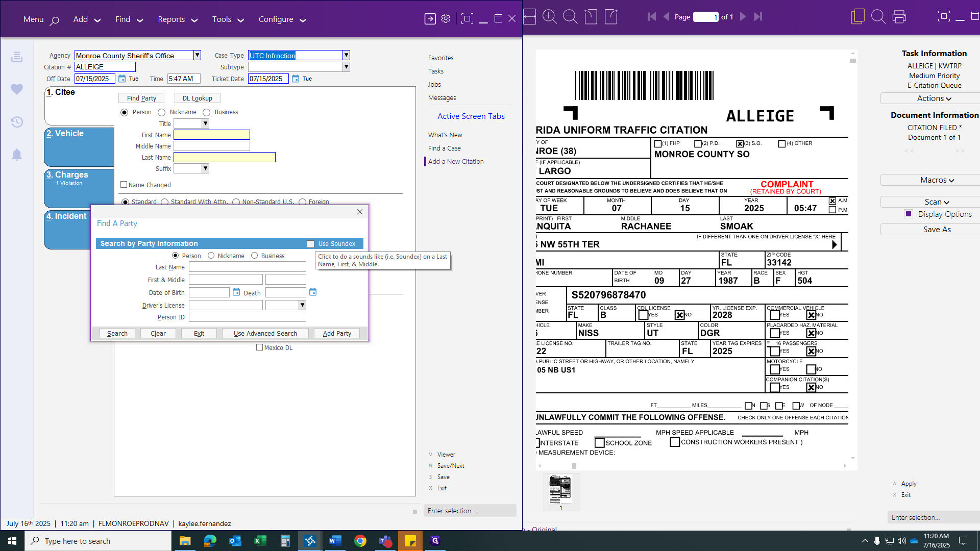Click the zoom out magnifier icon in viewer

(x=570, y=17)
